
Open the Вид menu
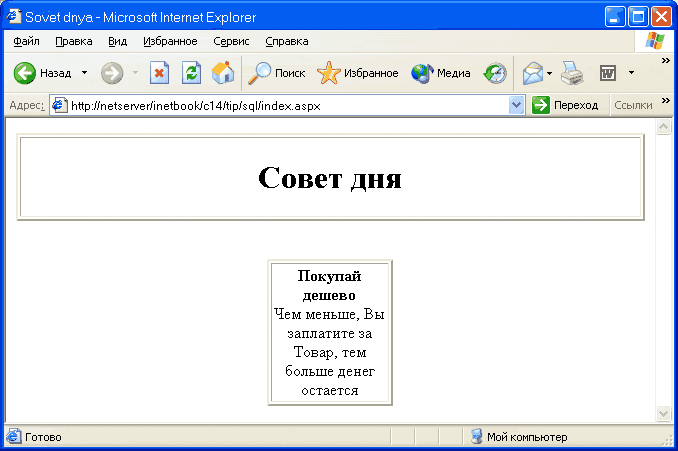coord(117,41)
